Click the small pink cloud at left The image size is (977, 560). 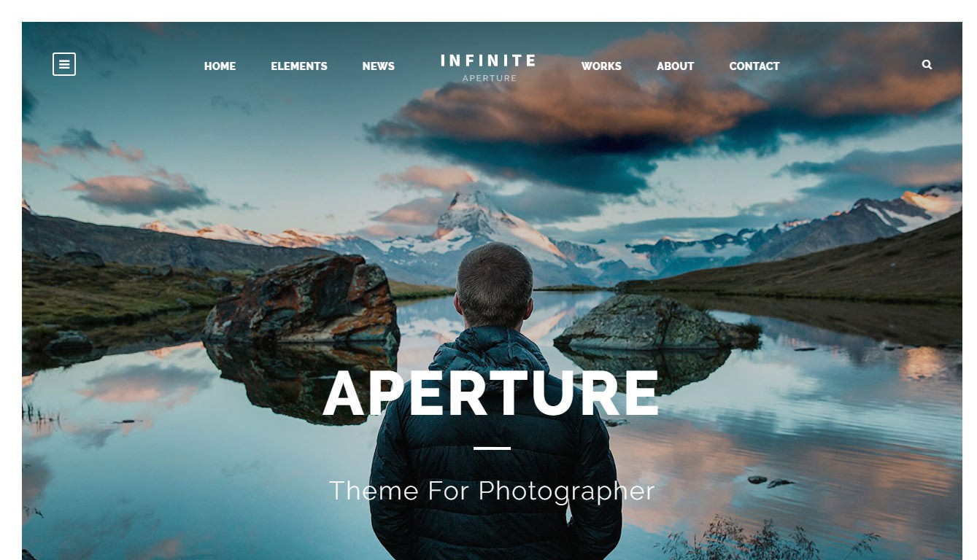pos(139,190)
